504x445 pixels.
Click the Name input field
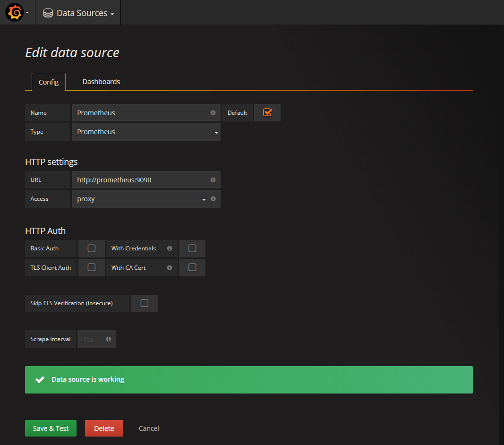(146, 113)
